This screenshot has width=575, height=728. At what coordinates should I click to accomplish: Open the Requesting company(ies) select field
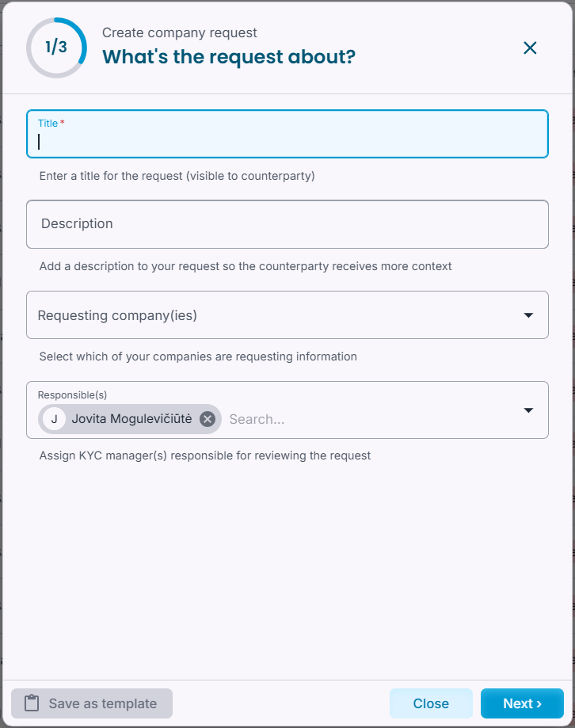point(287,314)
